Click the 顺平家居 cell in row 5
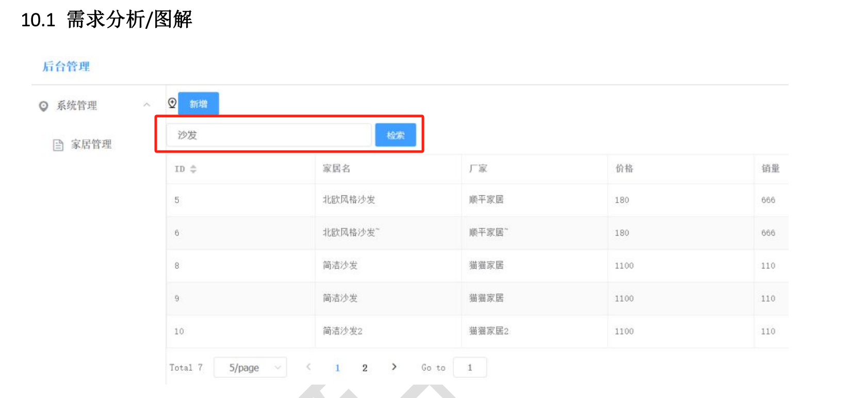This screenshot has width=868, height=398. pyautogui.click(x=486, y=200)
